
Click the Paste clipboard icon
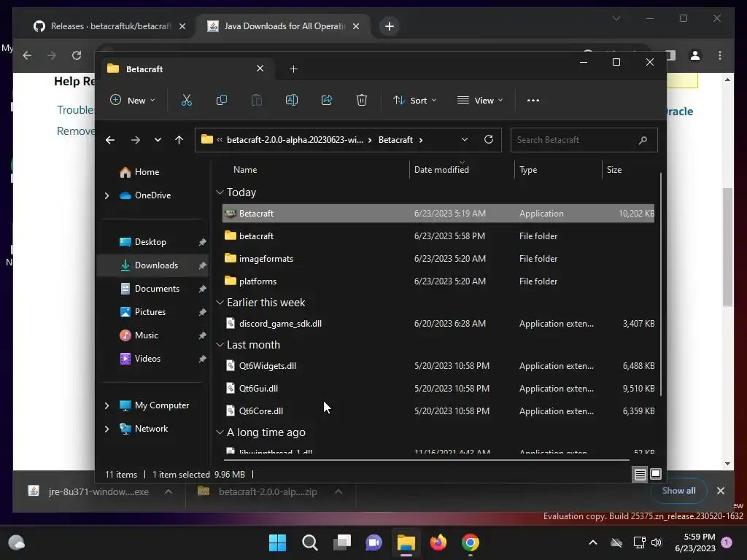pyautogui.click(x=257, y=101)
